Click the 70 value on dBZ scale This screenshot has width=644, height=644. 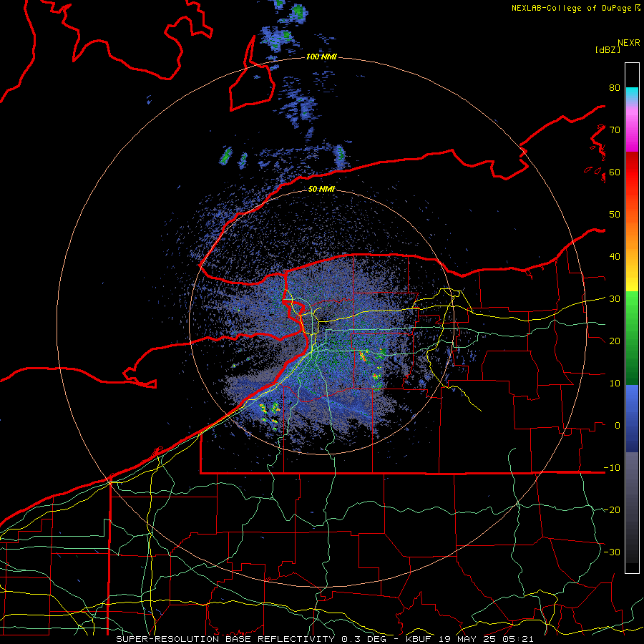615,130
